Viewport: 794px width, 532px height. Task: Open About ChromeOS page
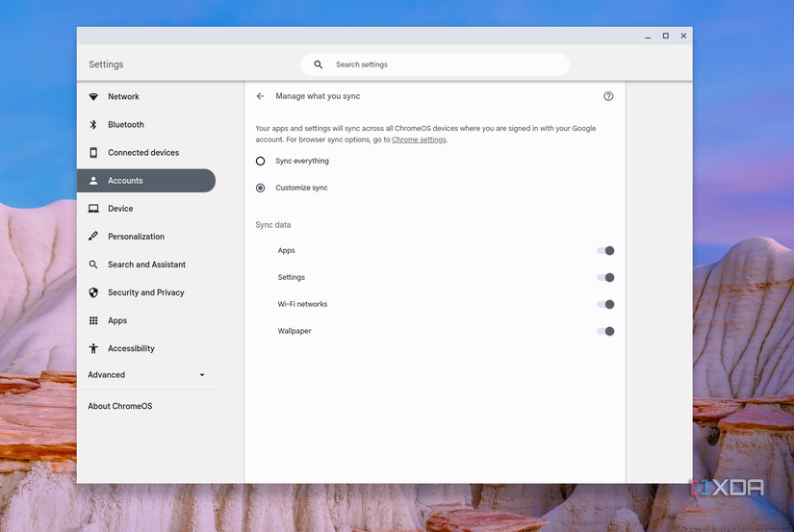click(x=120, y=406)
